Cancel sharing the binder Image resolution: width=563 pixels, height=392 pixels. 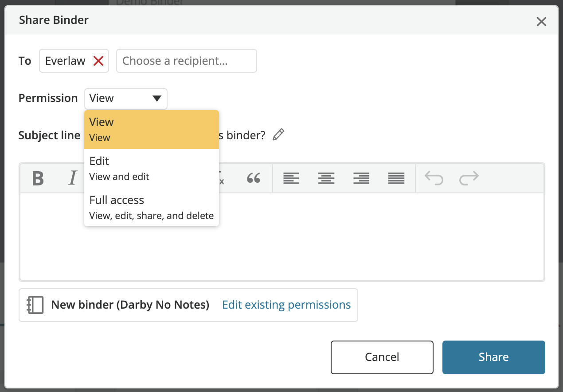coord(382,357)
